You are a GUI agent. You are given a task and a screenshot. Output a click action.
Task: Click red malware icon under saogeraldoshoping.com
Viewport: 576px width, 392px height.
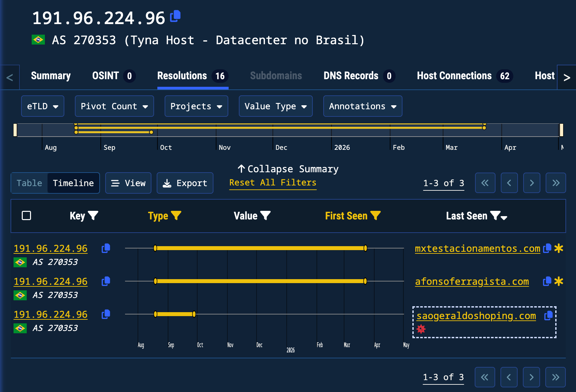click(421, 329)
